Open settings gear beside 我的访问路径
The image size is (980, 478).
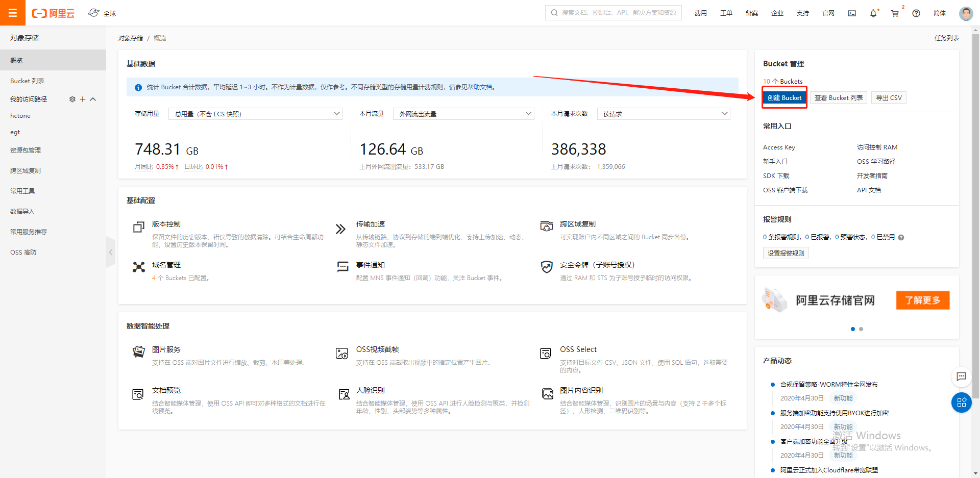(72, 99)
